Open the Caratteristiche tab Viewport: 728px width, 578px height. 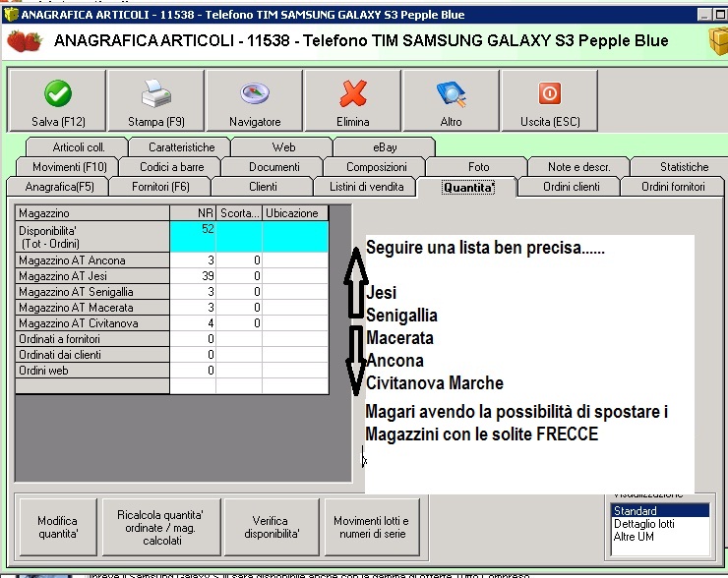pos(181,147)
